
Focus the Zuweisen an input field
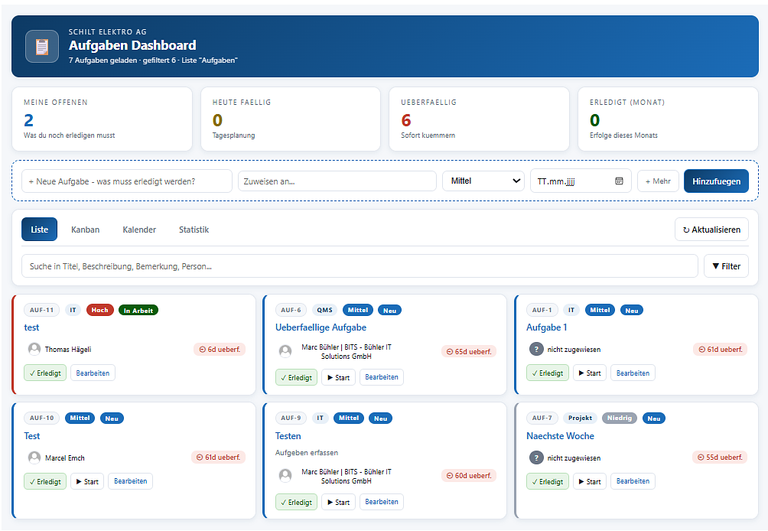pyautogui.click(x=337, y=181)
